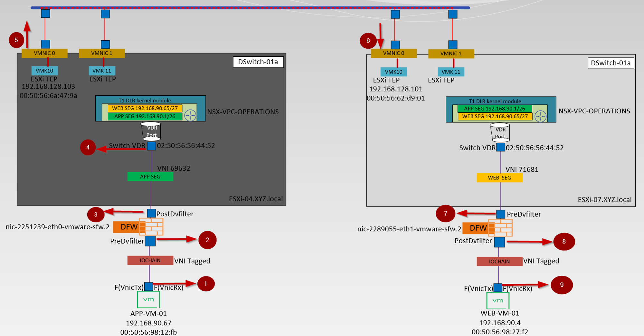Click the VMK10 box on ESXi-07
644x336 pixels.
pos(393,72)
